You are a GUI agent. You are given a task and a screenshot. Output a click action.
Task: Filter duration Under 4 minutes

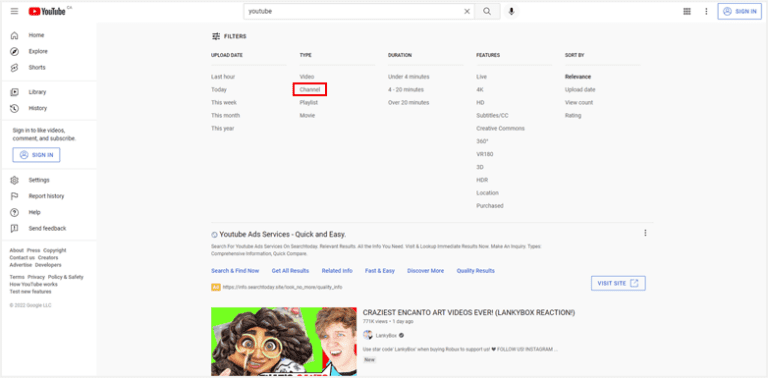pyautogui.click(x=408, y=77)
